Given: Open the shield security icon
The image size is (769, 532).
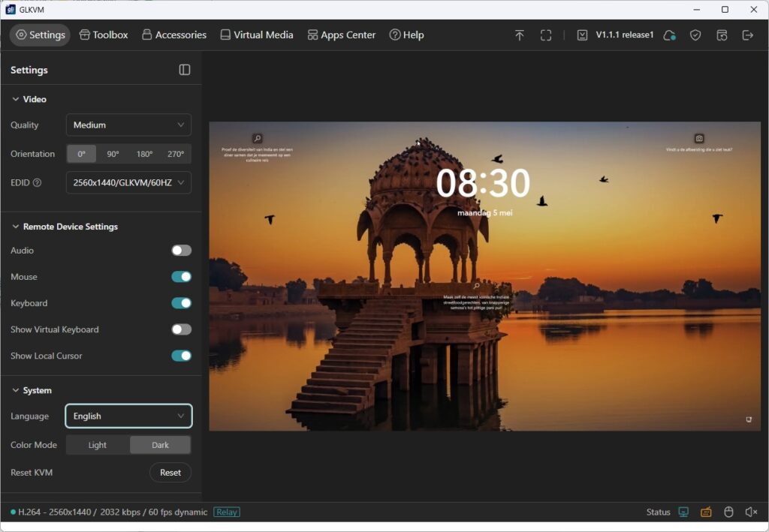Looking at the screenshot, I should coord(695,35).
